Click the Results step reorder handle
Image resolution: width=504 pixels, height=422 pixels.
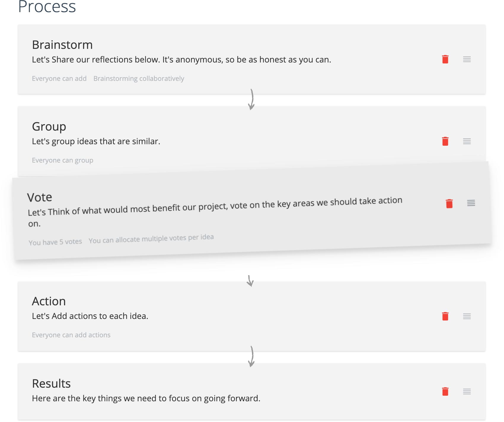467,391
